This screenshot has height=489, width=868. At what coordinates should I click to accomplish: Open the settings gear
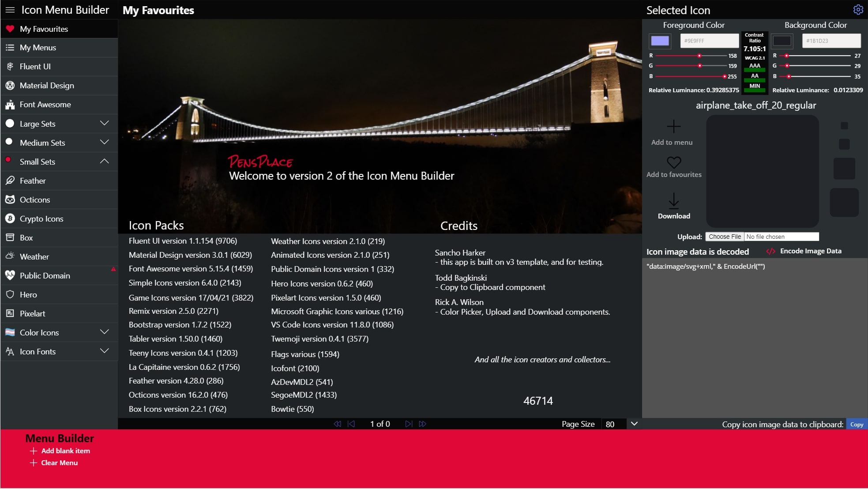[858, 9]
